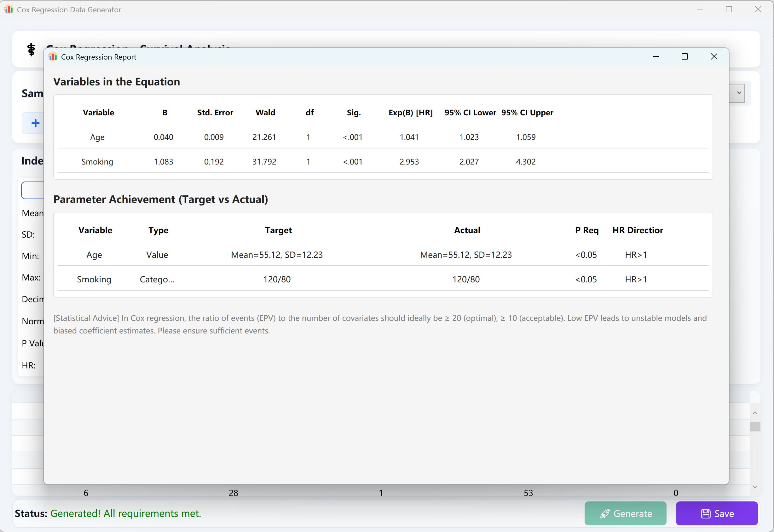Click the Statistical Advice paragraph
774x532 pixels.
pos(380,324)
